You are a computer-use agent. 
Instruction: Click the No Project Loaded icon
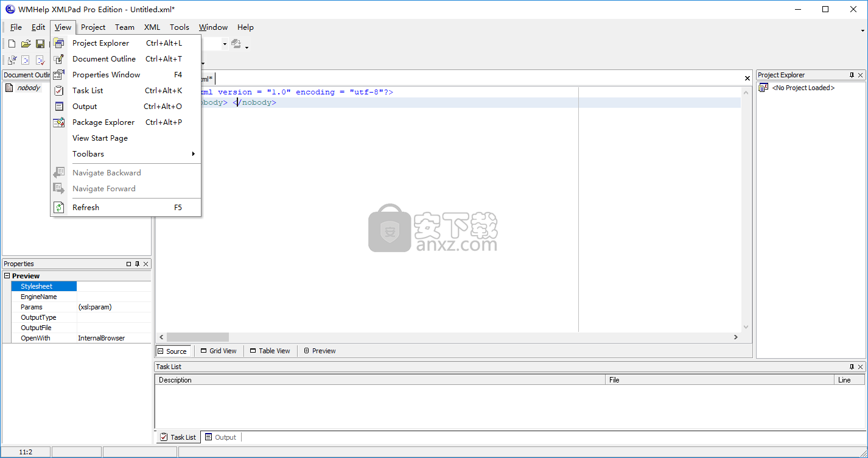click(763, 88)
